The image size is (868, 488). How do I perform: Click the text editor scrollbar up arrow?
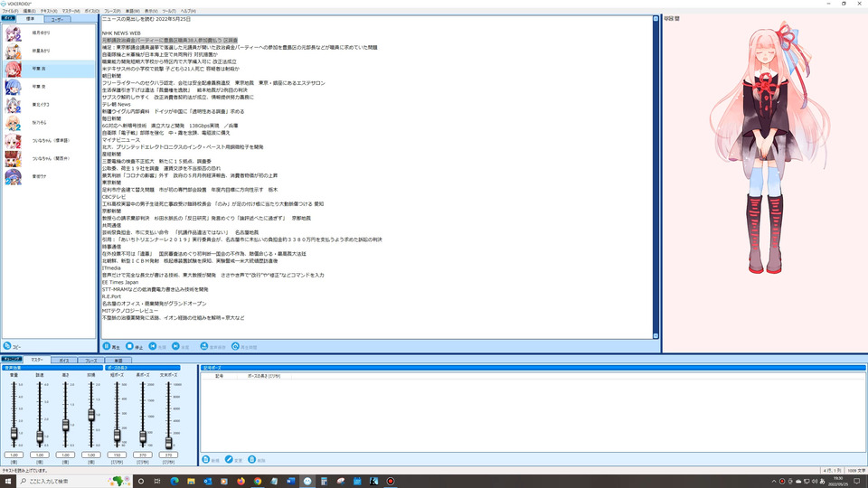(x=656, y=19)
